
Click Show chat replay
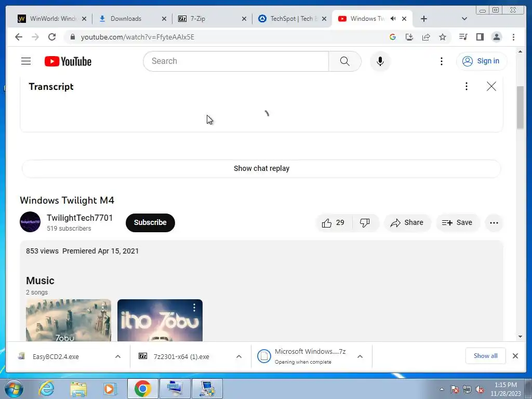[261, 169]
